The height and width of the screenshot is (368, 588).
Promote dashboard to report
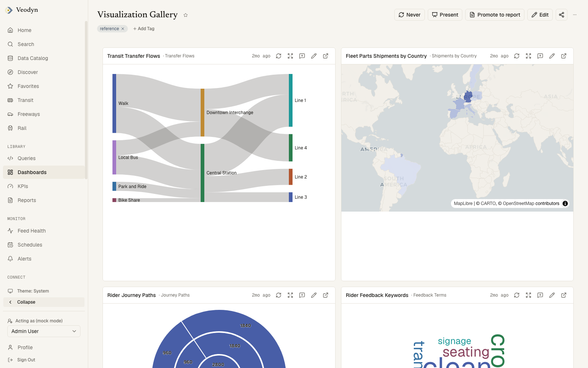[495, 15]
